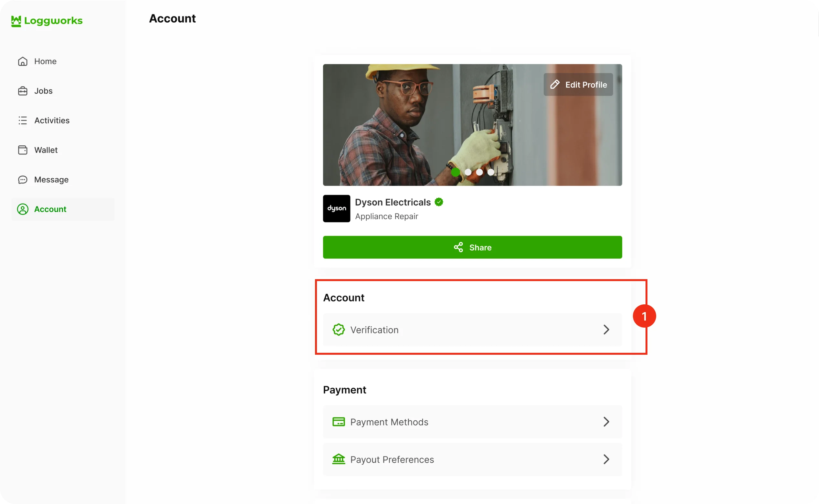Viewport: 819px width, 504px height.
Task: Select the last carousel dot
Action: (491, 172)
